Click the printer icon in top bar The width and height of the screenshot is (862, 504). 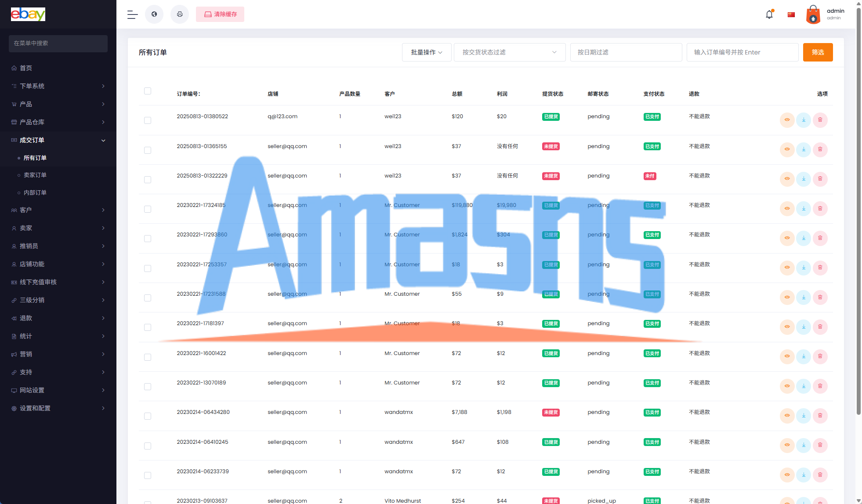[180, 15]
